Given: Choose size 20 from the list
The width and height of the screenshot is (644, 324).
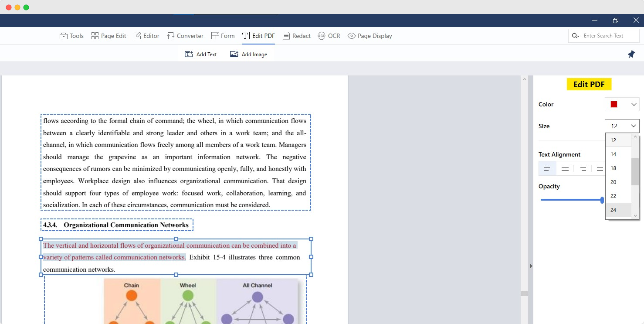Looking at the screenshot, I should (x=618, y=182).
